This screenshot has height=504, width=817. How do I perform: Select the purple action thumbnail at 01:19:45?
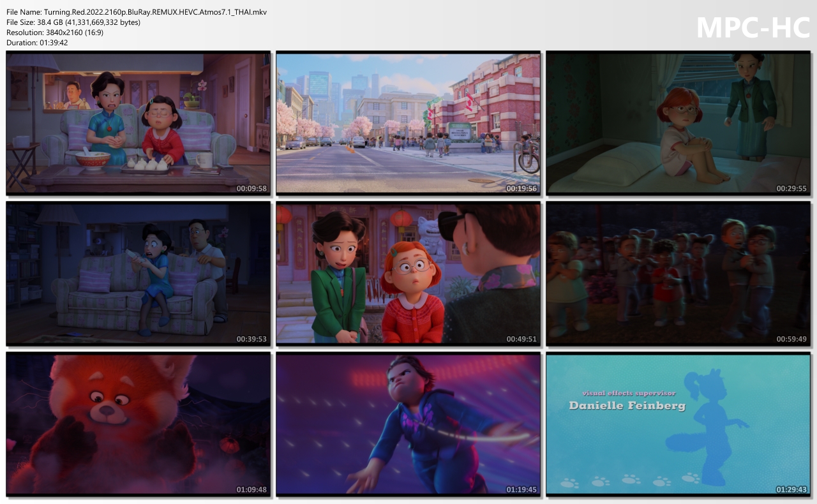(x=408, y=424)
